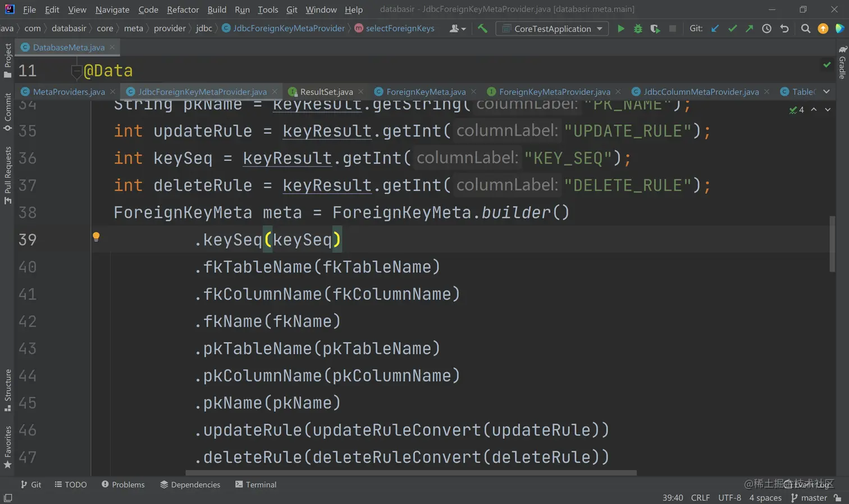This screenshot has width=849, height=504.
Task: Go to previous highlighted problem arrow
Action: [814, 109]
